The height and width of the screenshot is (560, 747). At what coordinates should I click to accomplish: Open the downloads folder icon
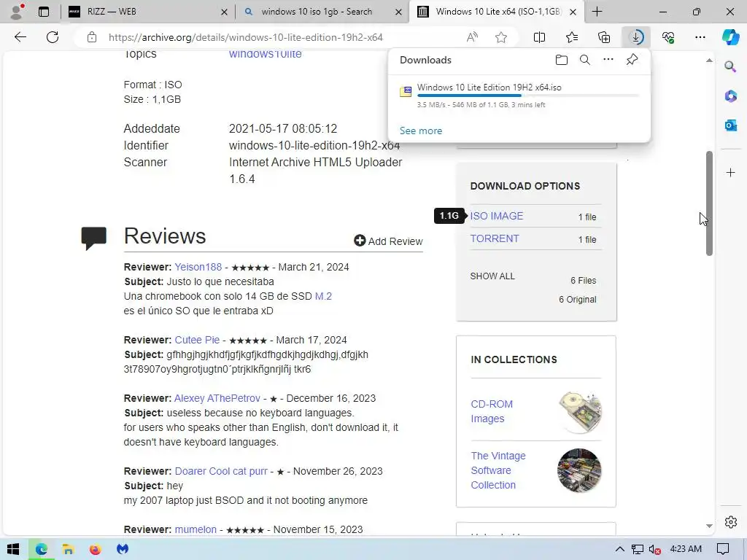coord(562,60)
